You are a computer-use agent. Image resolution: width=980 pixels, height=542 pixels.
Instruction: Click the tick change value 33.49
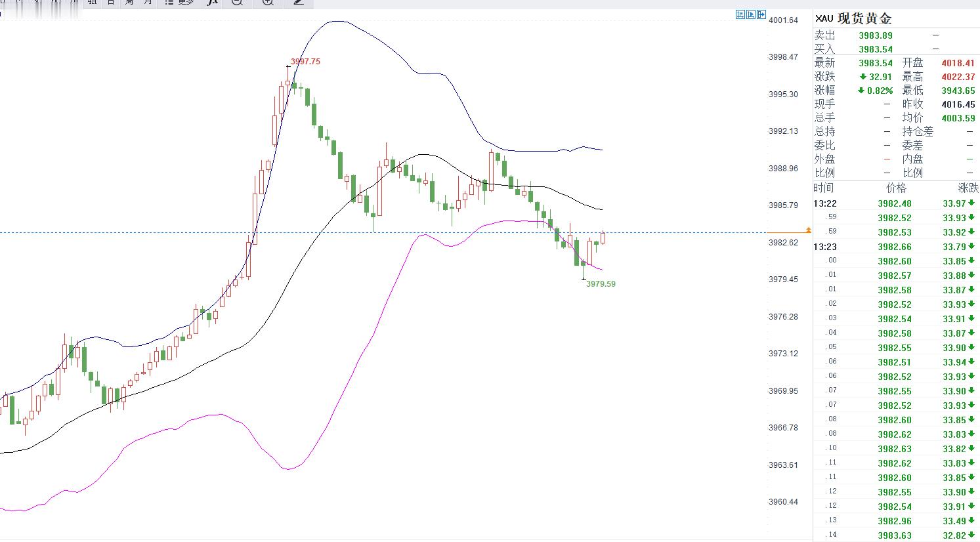click(955, 521)
